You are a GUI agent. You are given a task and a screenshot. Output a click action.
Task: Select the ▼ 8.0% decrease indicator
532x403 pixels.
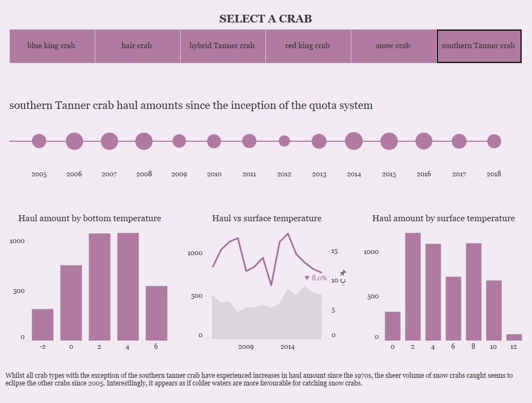316,278
